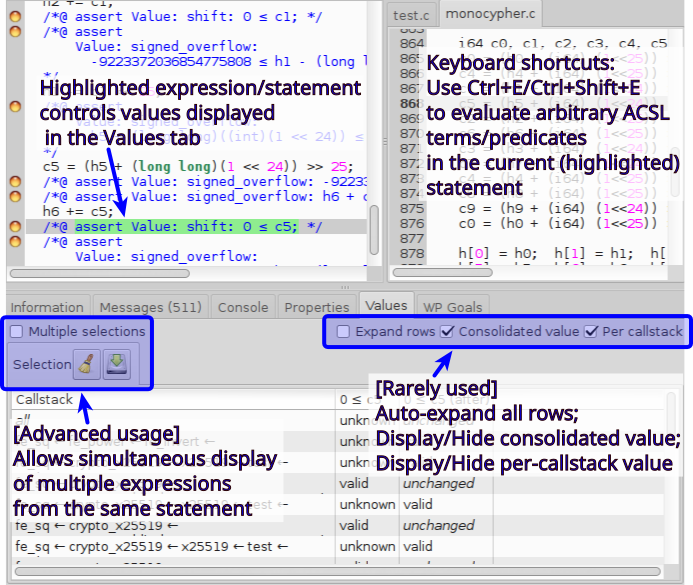Screen dimensions: 693x585
Task: Open the WP Goals tab
Action: pyautogui.click(x=453, y=307)
